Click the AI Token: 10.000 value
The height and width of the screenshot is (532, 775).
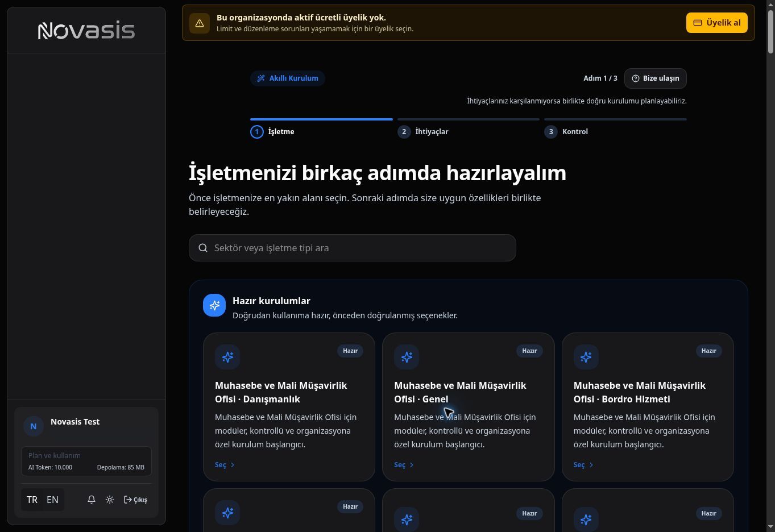tap(50, 467)
